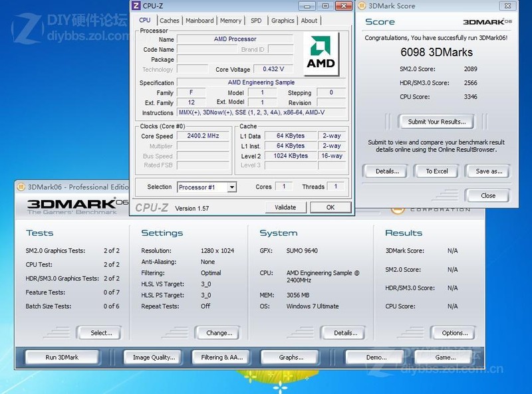
Task: Click the 3DMark Score window title icon
Action: 362,6
